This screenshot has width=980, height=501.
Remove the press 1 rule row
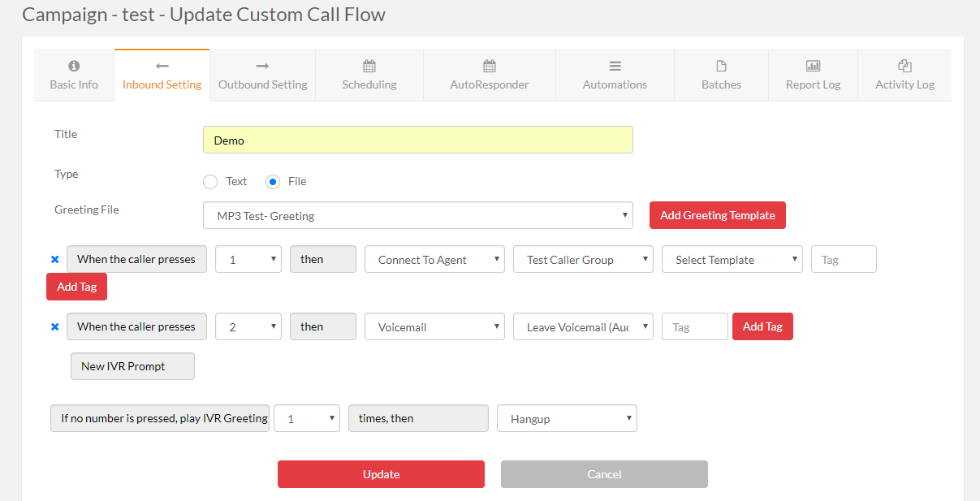55,260
